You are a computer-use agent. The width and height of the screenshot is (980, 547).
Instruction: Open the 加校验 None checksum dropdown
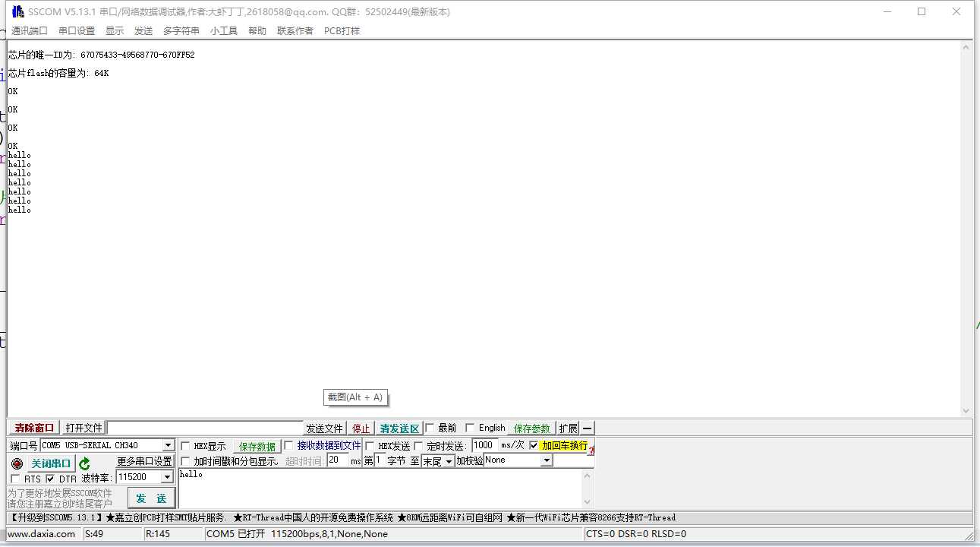click(x=547, y=460)
